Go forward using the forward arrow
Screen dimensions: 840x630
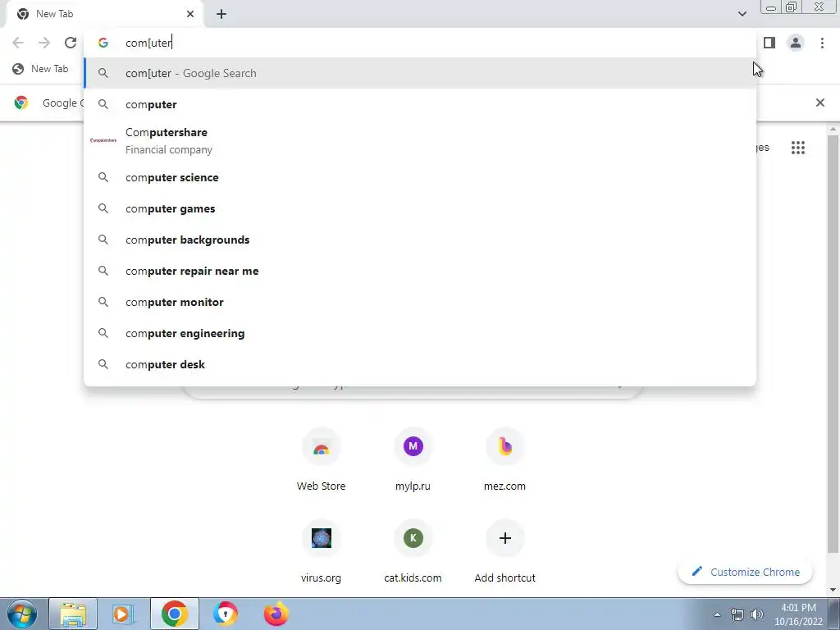(44, 43)
